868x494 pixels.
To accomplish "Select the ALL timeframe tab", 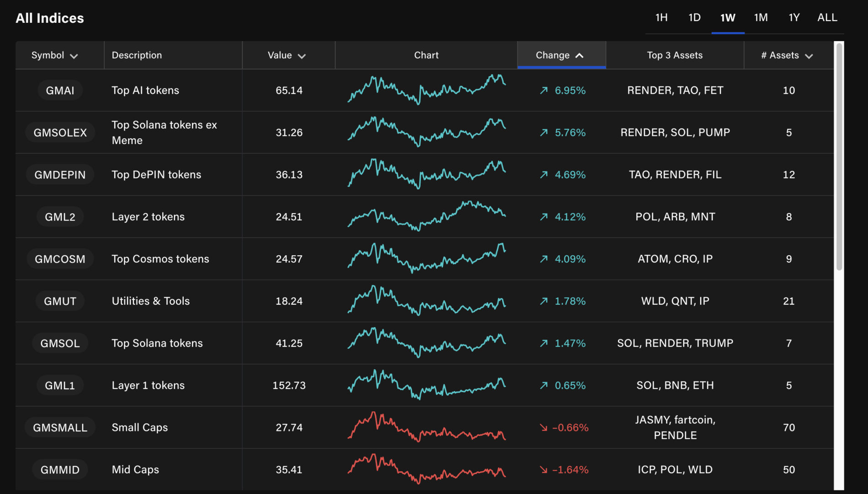I will click(827, 17).
